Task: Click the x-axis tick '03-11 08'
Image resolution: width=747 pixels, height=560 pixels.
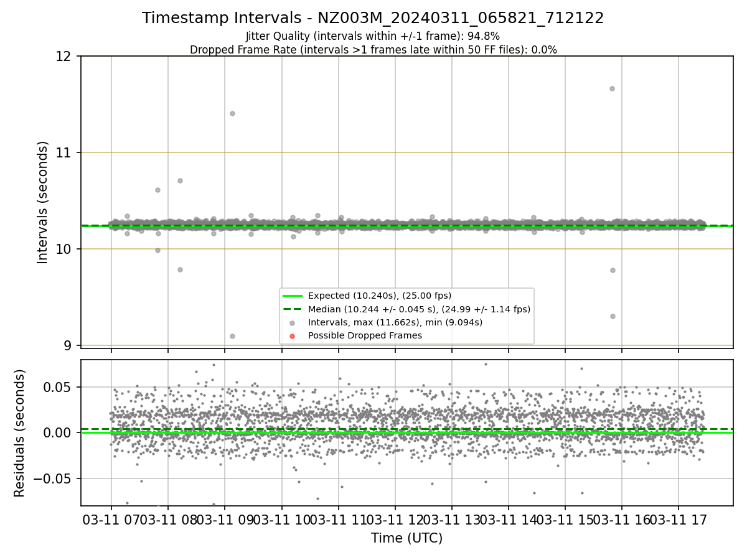Action: [168, 520]
